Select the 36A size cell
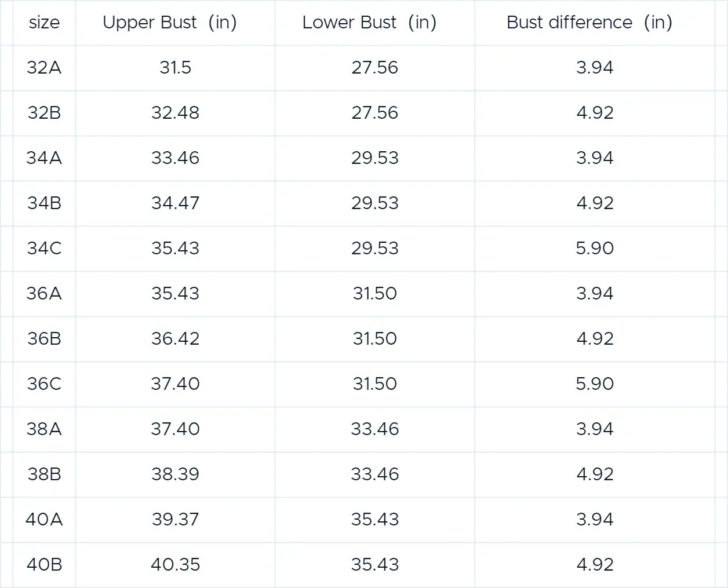The image size is (728, 588). click(44, 294)
